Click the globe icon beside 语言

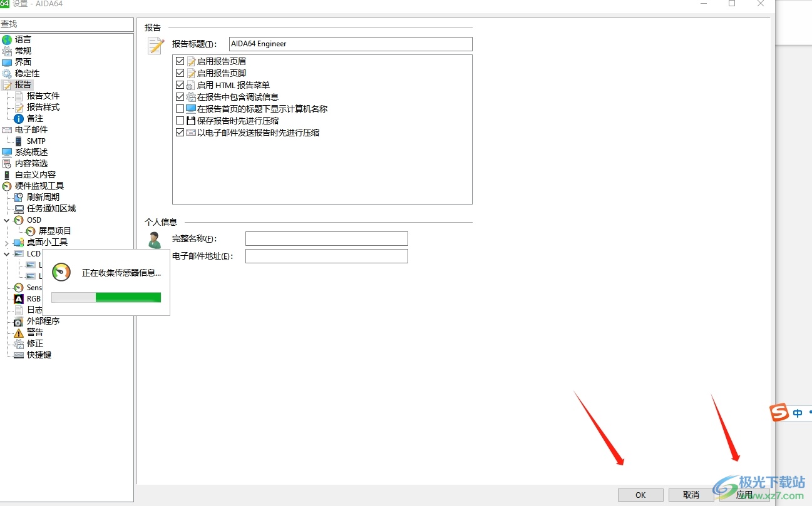[7, 39]
